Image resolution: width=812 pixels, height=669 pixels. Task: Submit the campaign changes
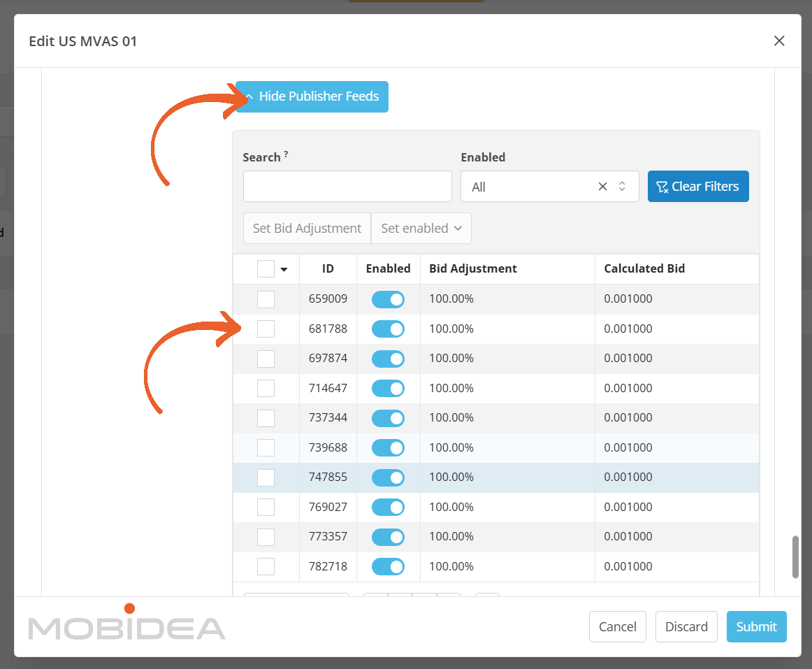pos(756,626)
